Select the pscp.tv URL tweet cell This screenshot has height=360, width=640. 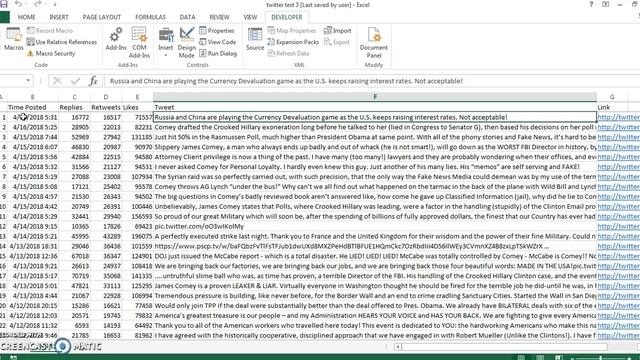point(375,246)
